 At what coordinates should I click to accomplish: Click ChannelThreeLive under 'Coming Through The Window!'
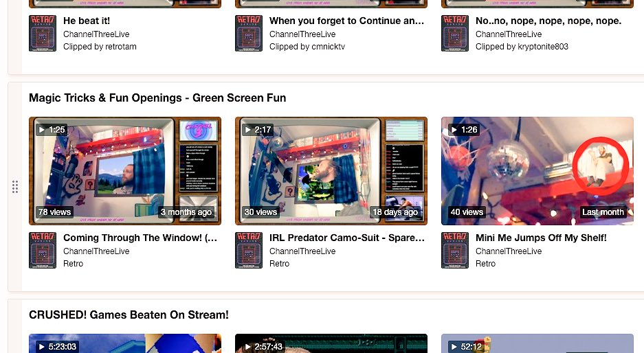pos(96,251)
